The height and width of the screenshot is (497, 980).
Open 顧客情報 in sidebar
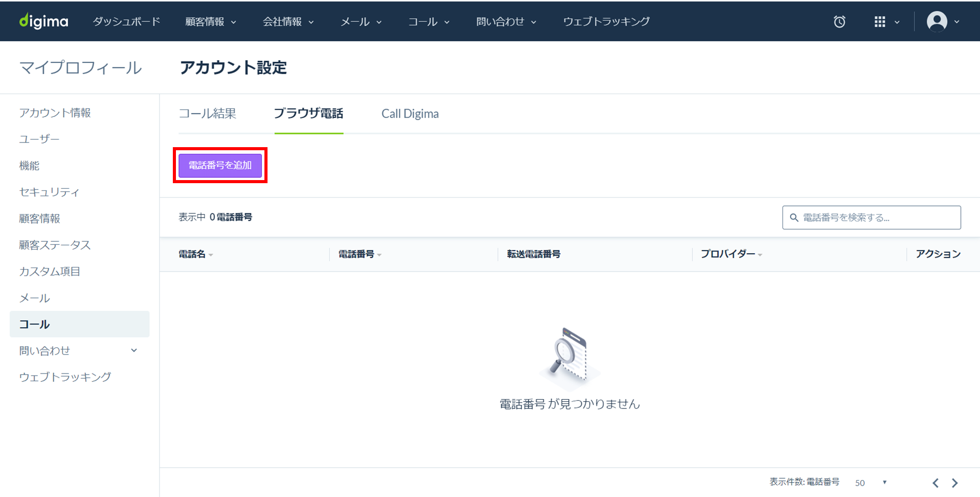click(40, 219)
